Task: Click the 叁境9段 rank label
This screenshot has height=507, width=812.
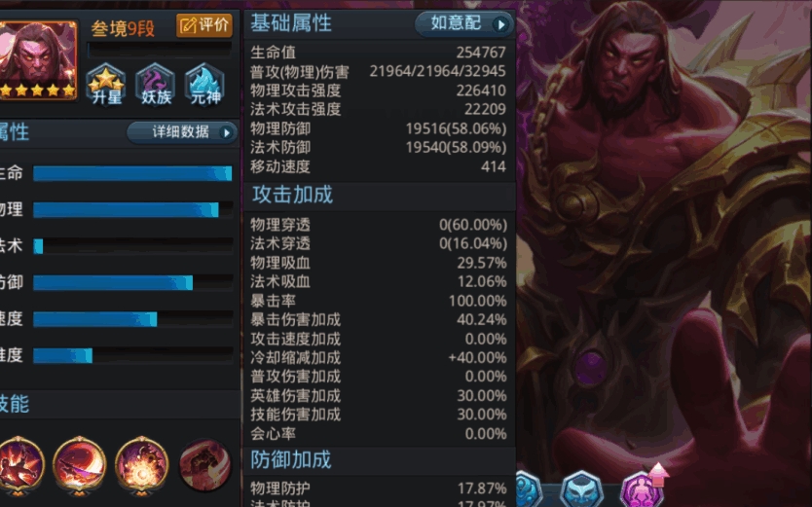Action: click(x=123, y=28)
